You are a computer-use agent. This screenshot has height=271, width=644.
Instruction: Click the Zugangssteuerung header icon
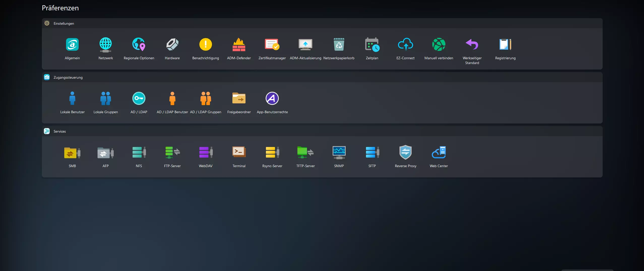[x=47, y=77]
